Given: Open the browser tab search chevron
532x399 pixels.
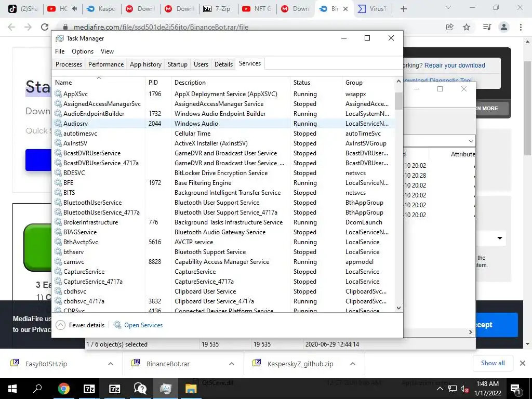Looking at the screenshot, I should point(448,7).
